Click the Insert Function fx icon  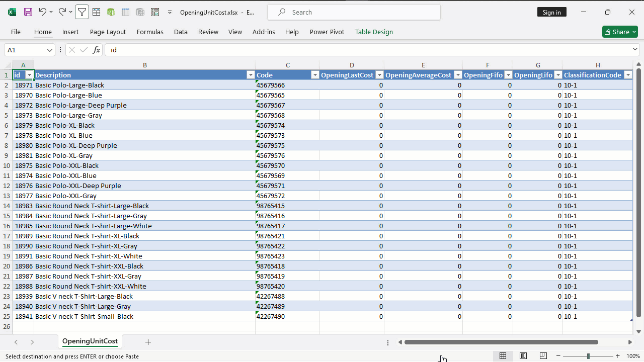pyautogui.click(x=97, y=50)
